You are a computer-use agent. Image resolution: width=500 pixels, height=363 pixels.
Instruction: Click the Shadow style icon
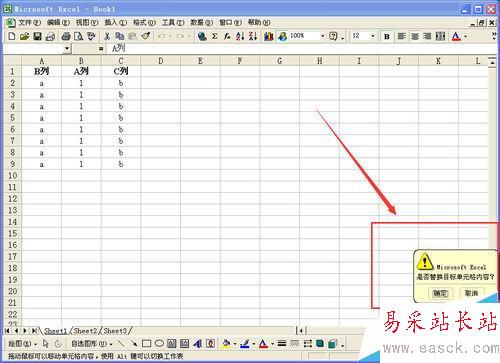pos(320,343)
